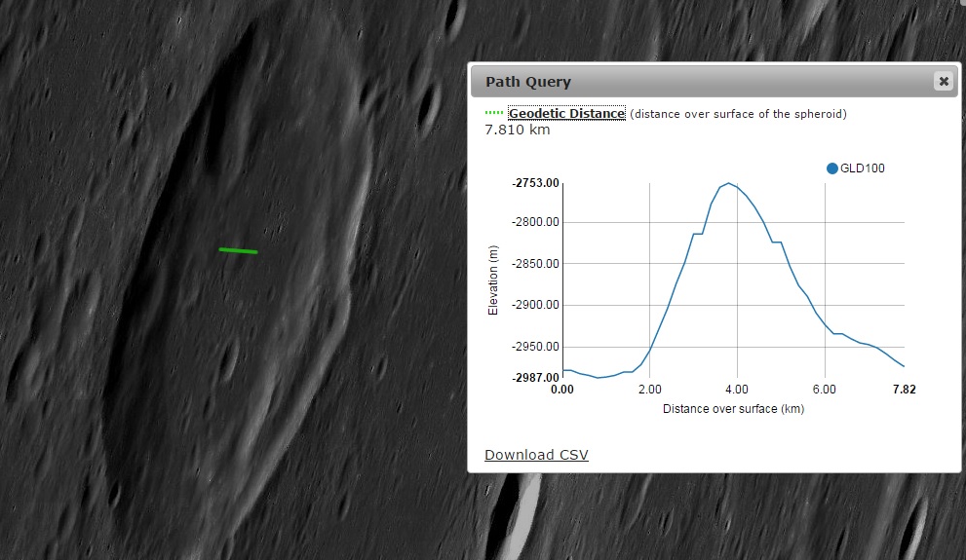Click the green dotted line icon

click(494, 114)
